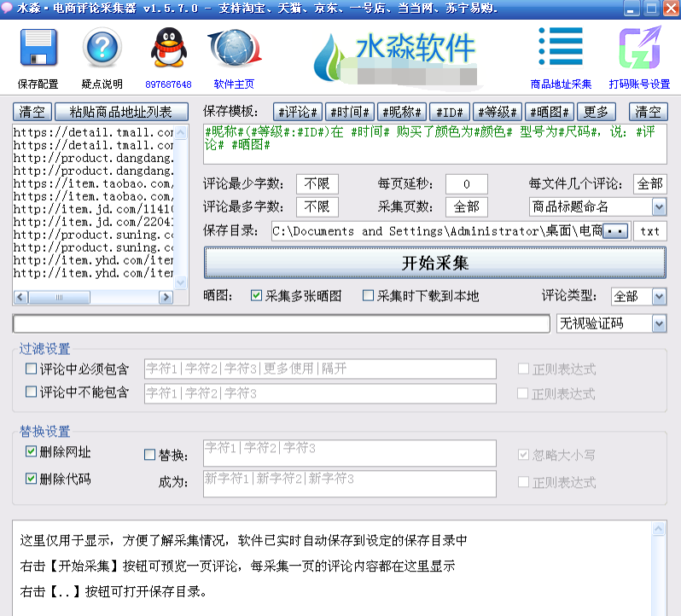Screen dimensions: 681x616
Task: Open the 更多 template tags button
Action: (x=596, y=112)
